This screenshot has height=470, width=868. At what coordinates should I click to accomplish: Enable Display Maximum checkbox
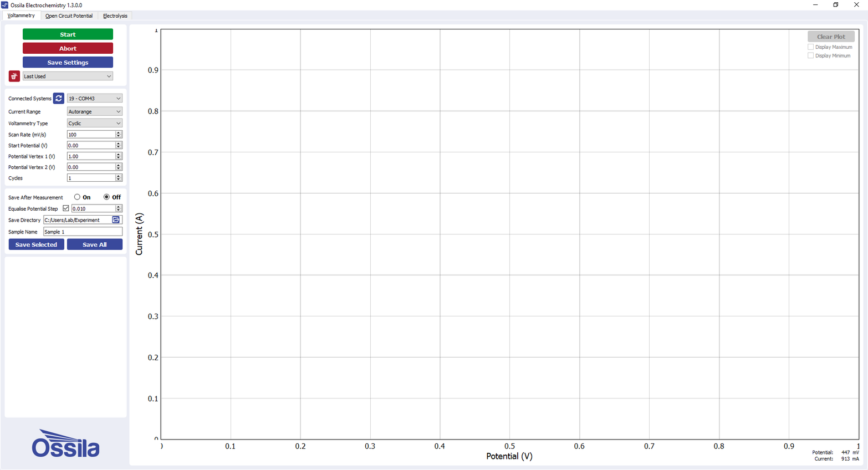[x=811, y=47]
